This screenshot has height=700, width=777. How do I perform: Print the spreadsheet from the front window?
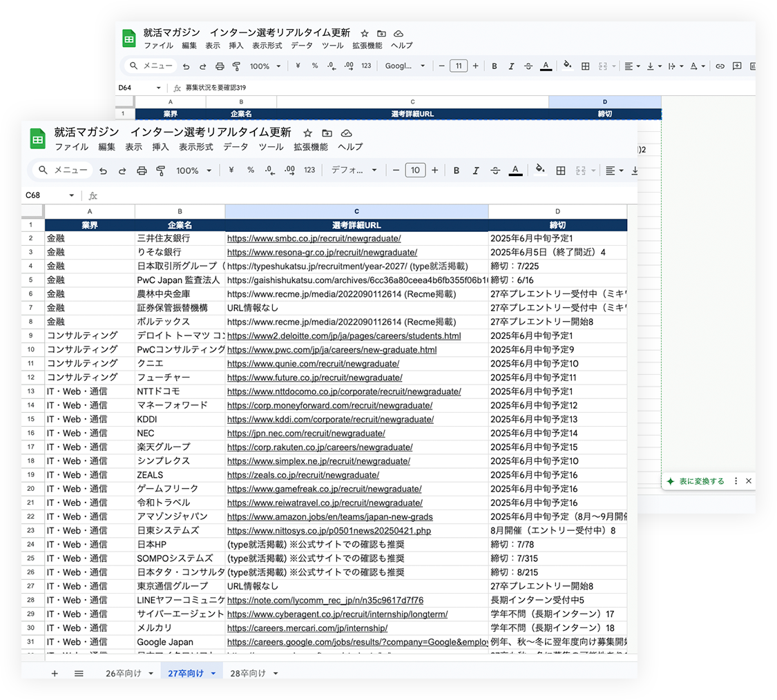click(142, 171)
